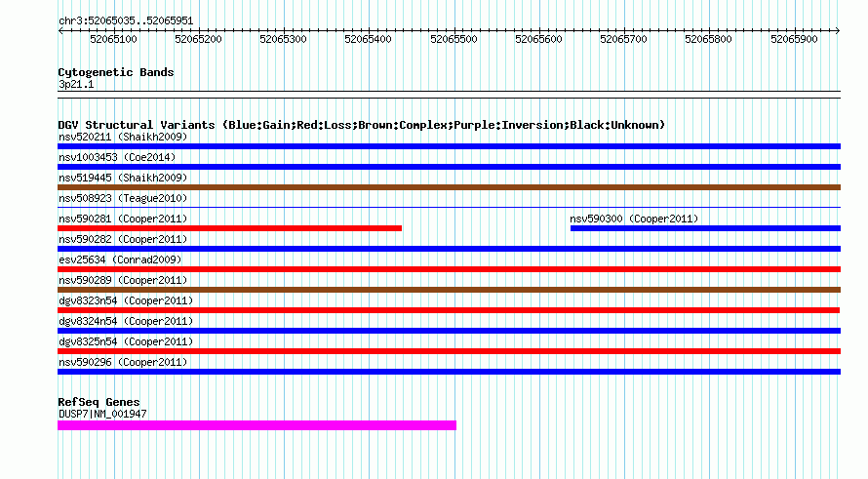
Task: Click the 52065500 ruler position
Action: click(454, 39)
